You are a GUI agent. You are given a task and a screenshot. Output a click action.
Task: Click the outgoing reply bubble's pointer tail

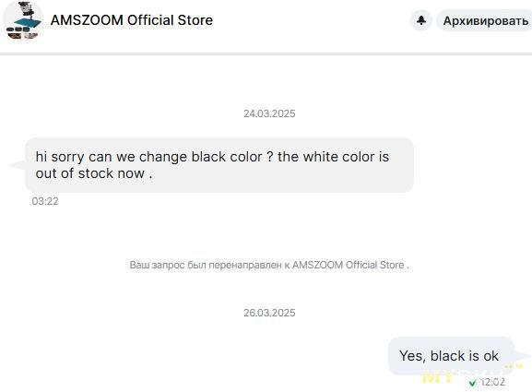pos(522,356)
